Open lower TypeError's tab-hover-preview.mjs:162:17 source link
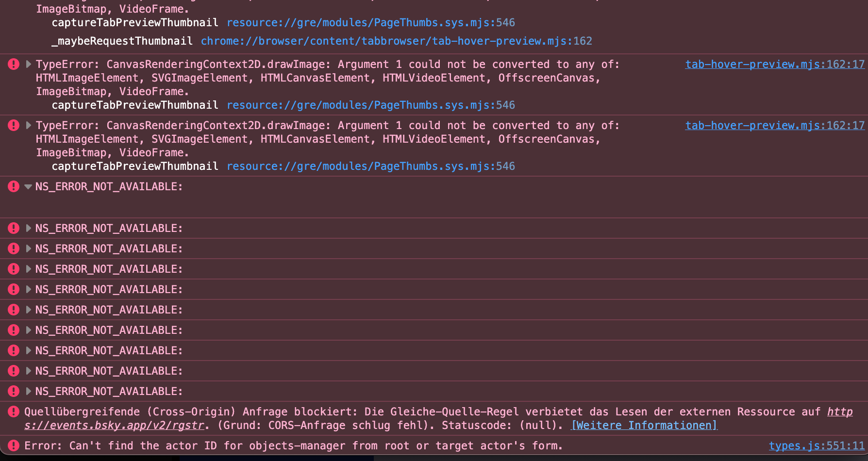The height and width of the screenshot is (461, 868). click(775, 125)
